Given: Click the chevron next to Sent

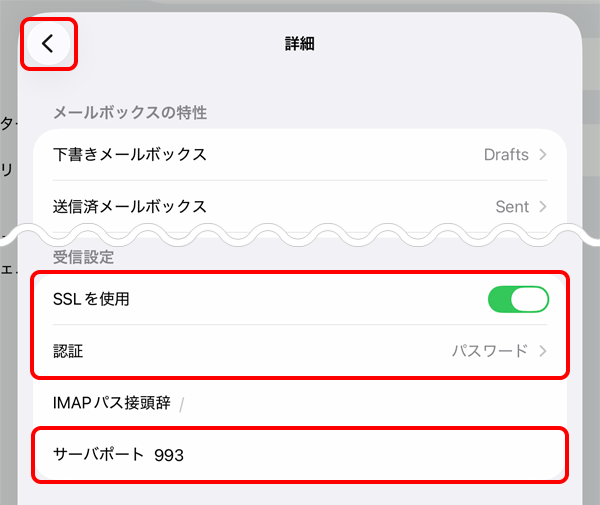Looking at the screenshot, I should tap(543, 207).
